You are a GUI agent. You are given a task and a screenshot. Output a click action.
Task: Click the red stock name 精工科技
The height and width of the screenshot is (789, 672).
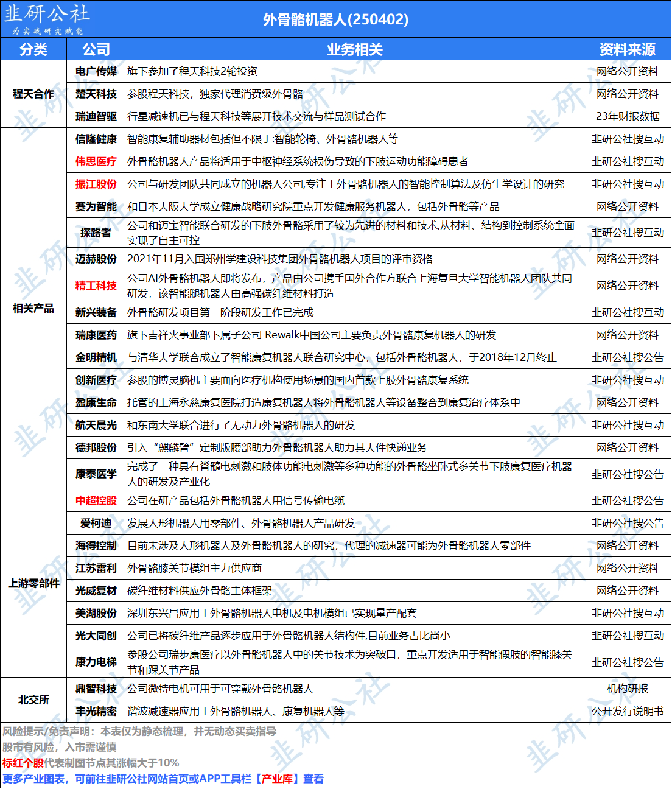click(96, 286)
